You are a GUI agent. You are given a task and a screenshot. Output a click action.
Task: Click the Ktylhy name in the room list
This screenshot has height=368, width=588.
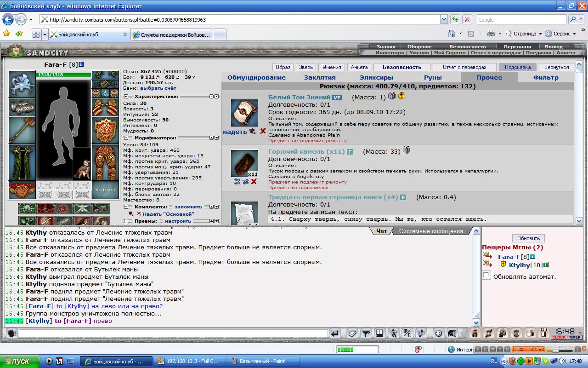pos(519,265)
